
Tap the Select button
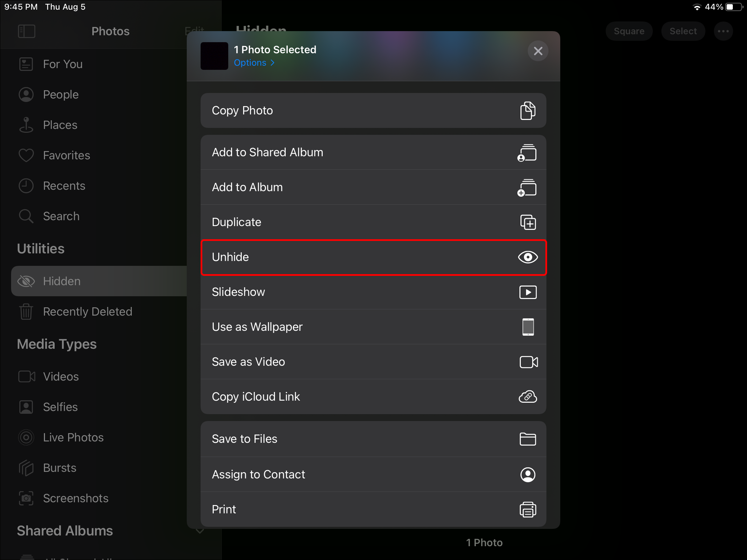[683, 31]
